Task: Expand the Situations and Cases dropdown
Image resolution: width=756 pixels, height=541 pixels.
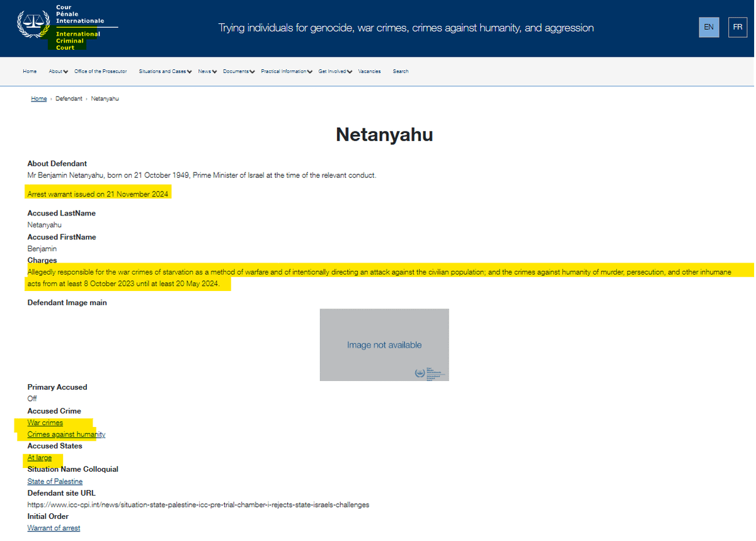Action: coord(165,72)
